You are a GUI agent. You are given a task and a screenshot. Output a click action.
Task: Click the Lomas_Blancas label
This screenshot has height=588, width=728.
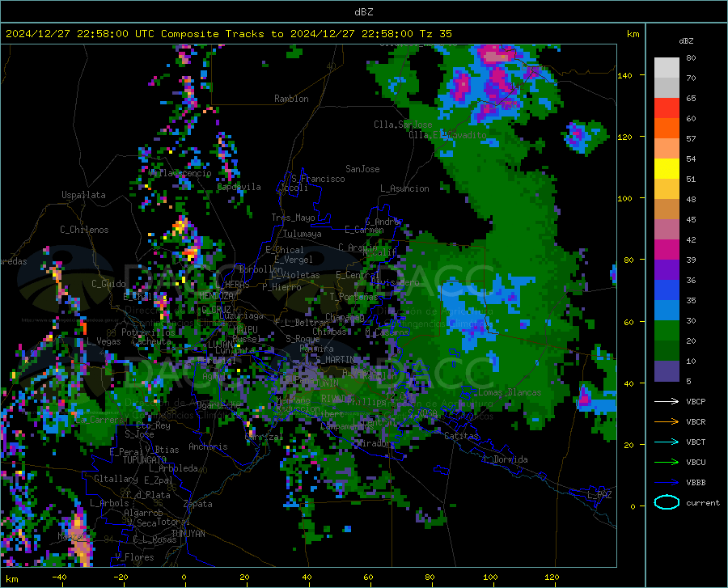tap(510, 392)
